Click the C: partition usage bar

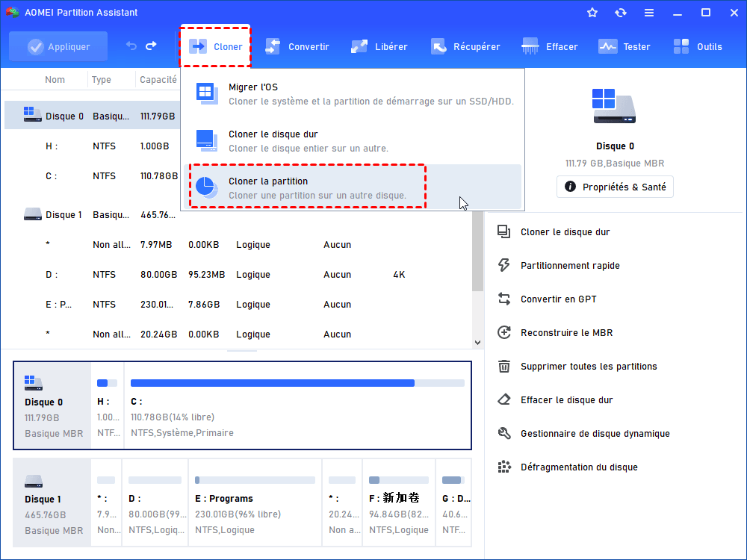click(x=297, y=383)
